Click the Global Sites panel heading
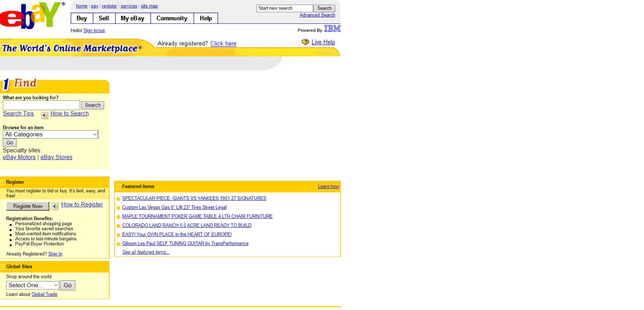The height and width of the screenshot is (310, 644). (19, 267)
